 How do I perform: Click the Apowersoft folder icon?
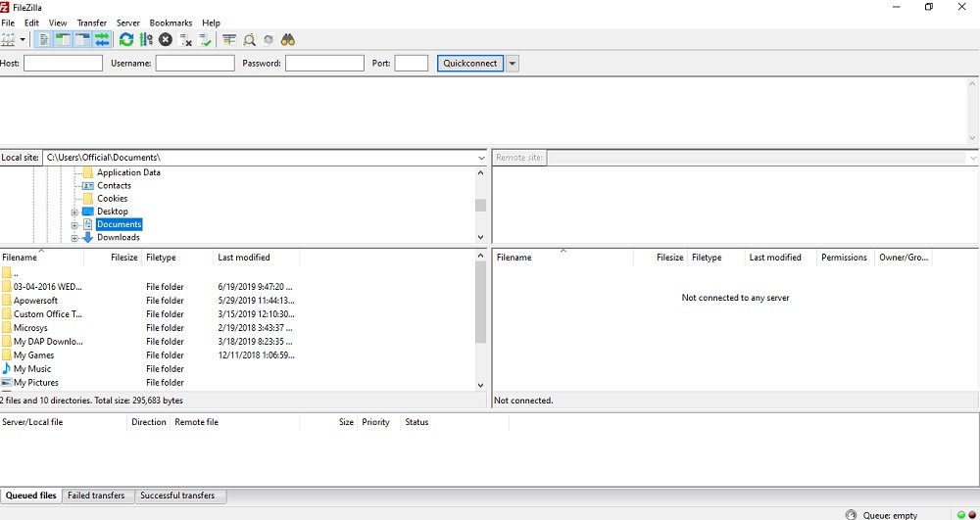(x=6, y=301)
